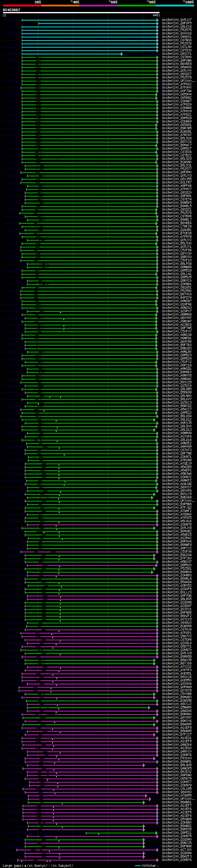Screen dimensions: 197x868
Task: Click label UniRef100_P52578
Action: (x=177, y=78)
